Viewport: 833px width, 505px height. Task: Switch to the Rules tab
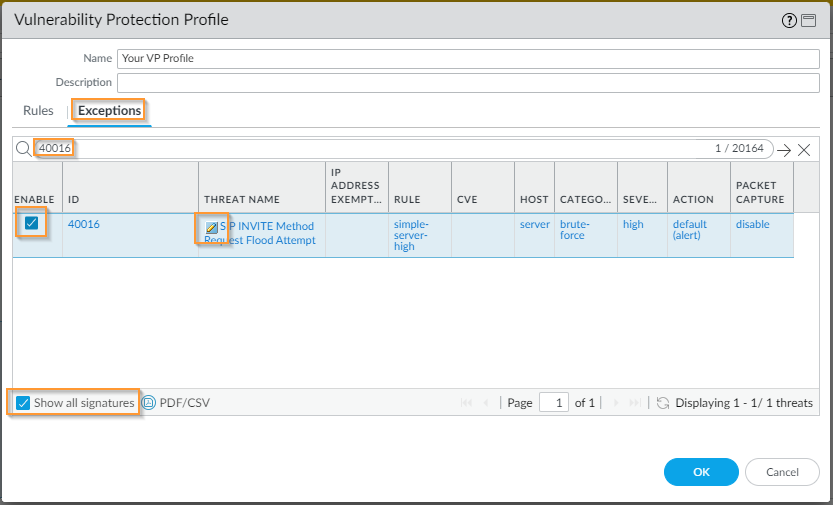pos(38,111)
